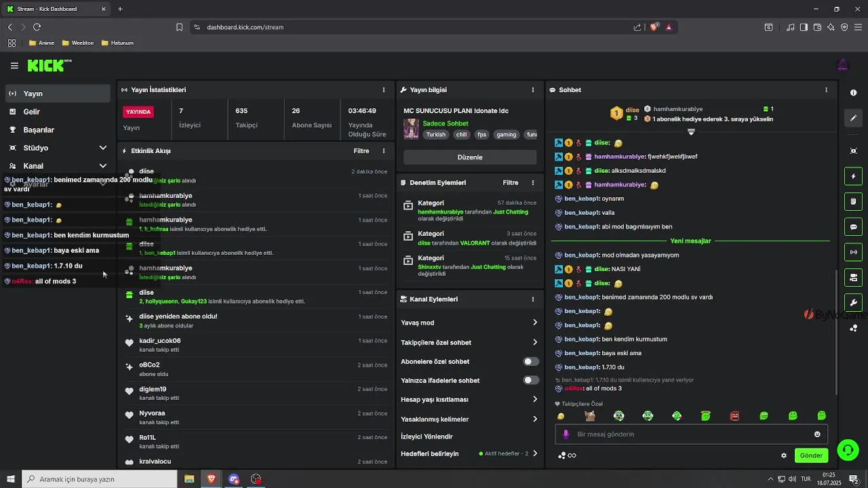Image resolution: width=868 pixels, height=488 pixels.
Task: Open chat settings gear icon
Action: click(x=784, y=455)
